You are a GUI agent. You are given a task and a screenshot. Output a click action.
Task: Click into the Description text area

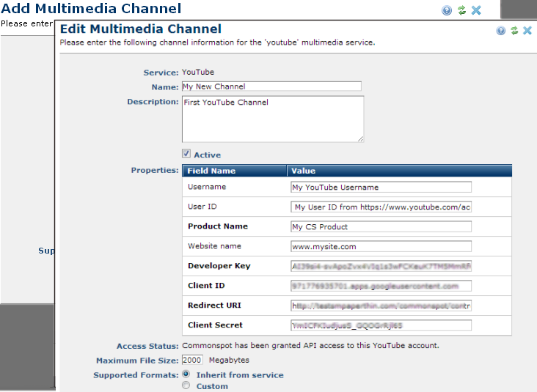272,119
